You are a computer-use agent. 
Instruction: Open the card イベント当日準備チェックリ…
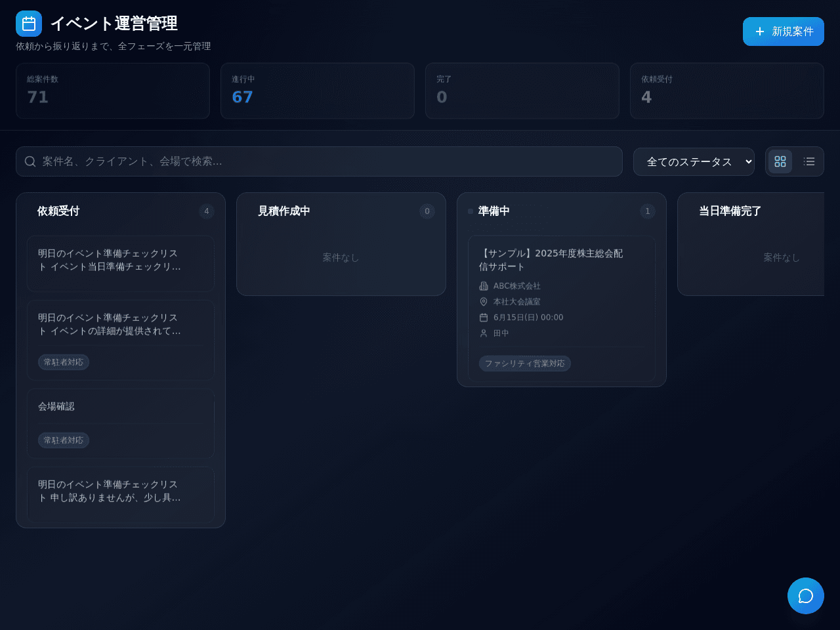pyautogui.click(x=121, y=264)
